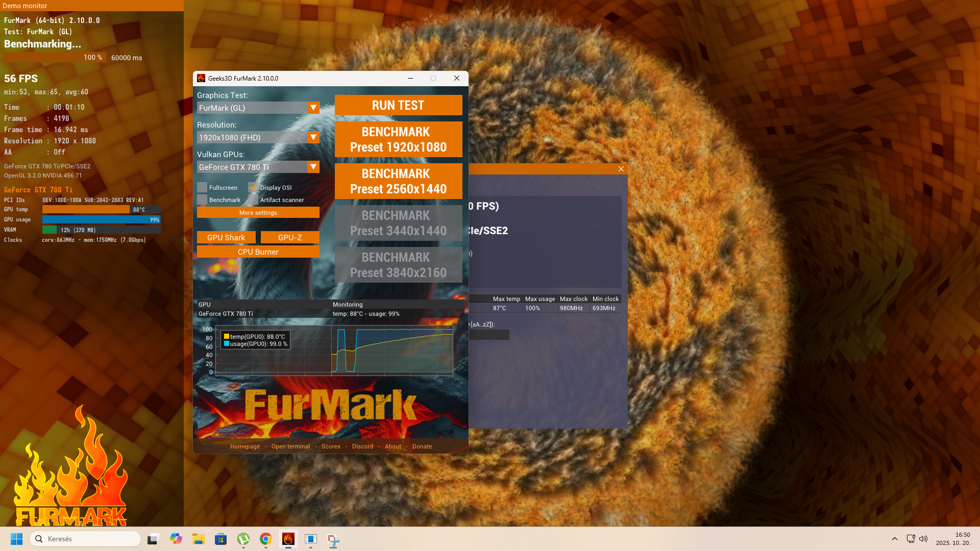Image resolution: width=980 pixels, height=551 pixels.
Task: Open uTorrent from the taskbar
Action: (243, 539)
